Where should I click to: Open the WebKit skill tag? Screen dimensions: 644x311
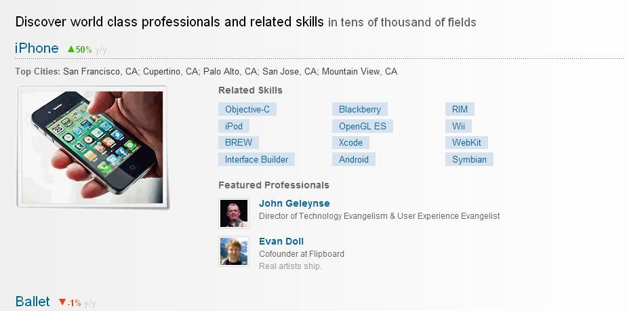click(x=466, y=142)
